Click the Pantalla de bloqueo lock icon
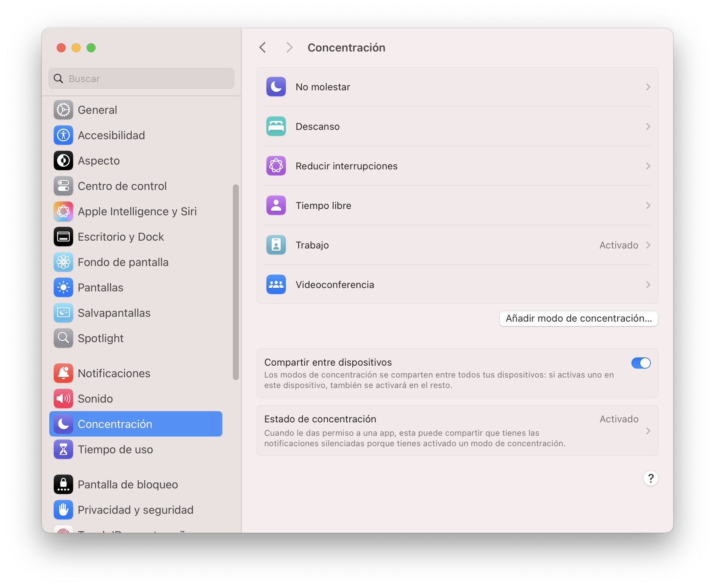 (63, 485)
